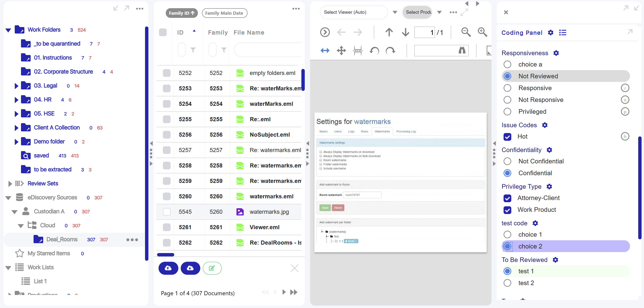Viewport: 644px width, 308px height.
Task: Click the Select Product button
Action: (x=418, y=12)
